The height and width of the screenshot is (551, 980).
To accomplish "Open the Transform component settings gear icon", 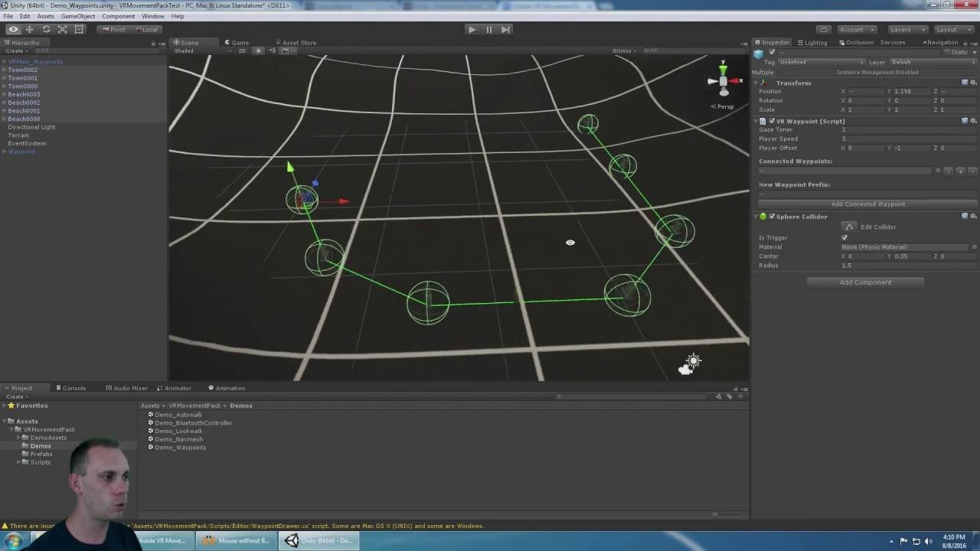I will click(x=972, y=82).
